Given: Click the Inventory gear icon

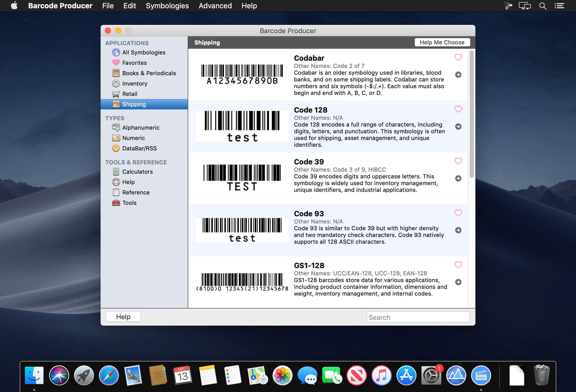Looking at the screenshot, I should 116,83.
